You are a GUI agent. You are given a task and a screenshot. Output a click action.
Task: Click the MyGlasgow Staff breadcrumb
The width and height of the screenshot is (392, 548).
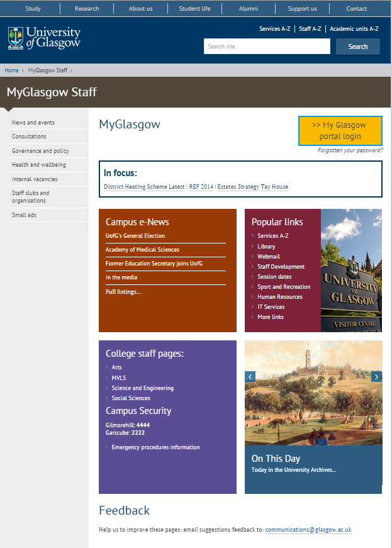48,70
